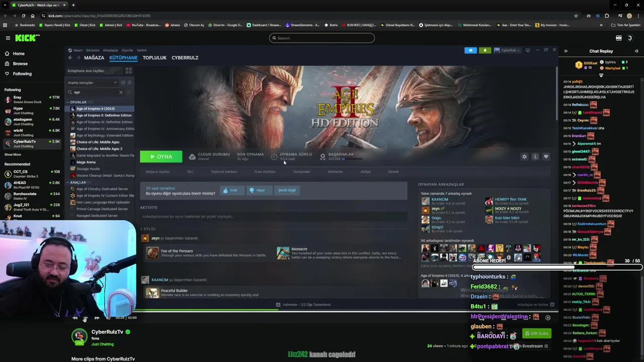Click the green OYNA play button
The width and height of the screenshot is (644, 362).
coord(161,156)
